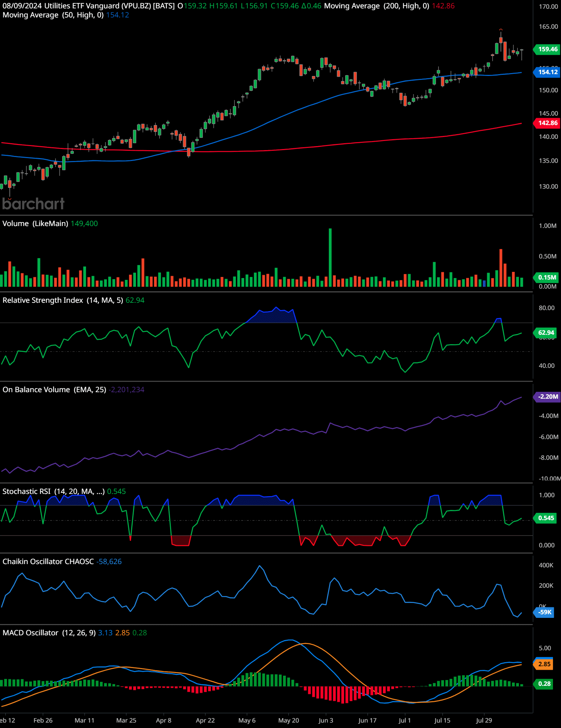The image size is (561, 728).
Task: Click the Chaikin Oscillator CHAOSC label
Action: [48, 562]
